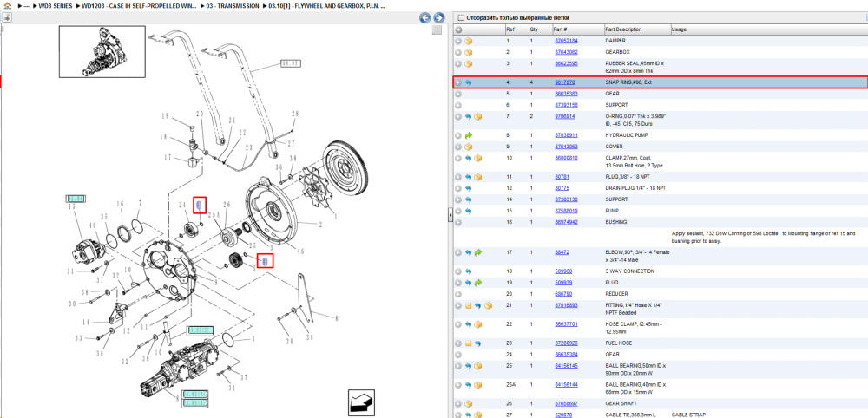Click blue arrow in the DRAIN PLUG row
Screen dimensions: 868x418
(469, 188)
